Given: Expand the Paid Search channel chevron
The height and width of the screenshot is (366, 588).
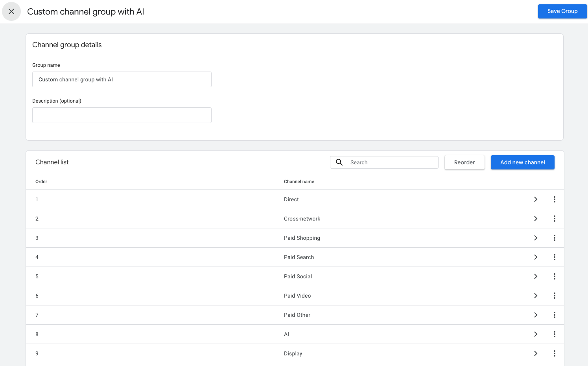Looking at the screenshot, I should click(536, 257).
